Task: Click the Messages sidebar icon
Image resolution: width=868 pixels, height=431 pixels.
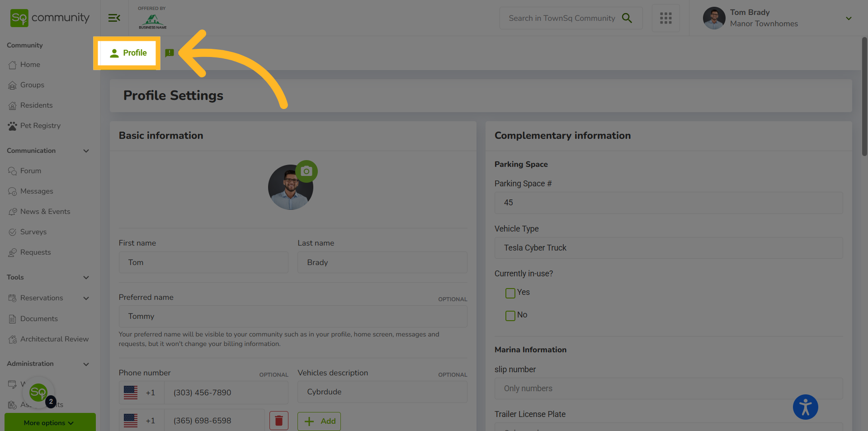Action: click(12, 191)
